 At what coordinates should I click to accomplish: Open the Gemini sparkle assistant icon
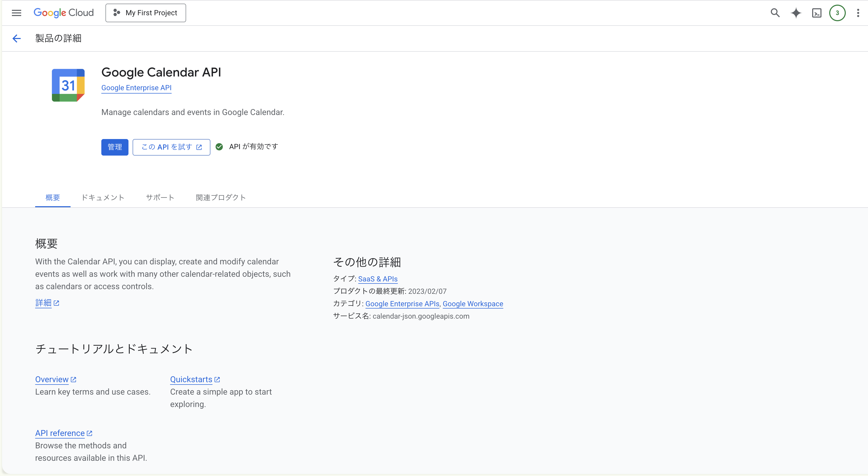click(x=796, y=13)
